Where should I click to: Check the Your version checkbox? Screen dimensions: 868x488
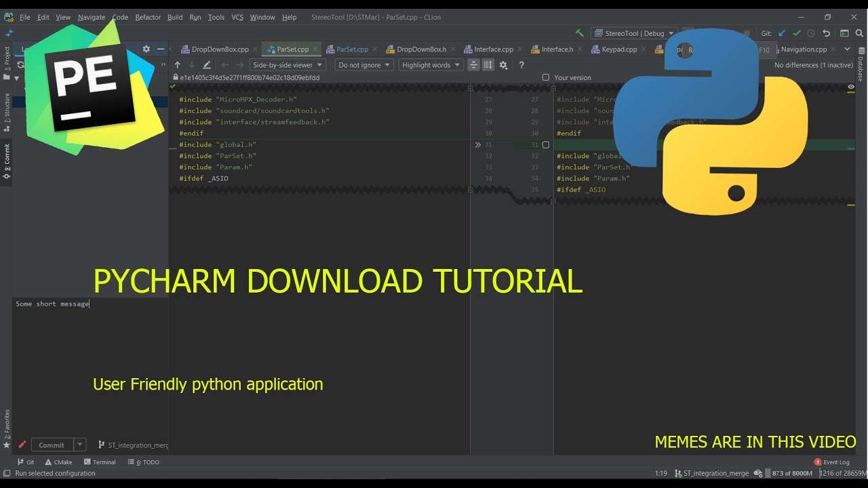[x=546, y=77]
